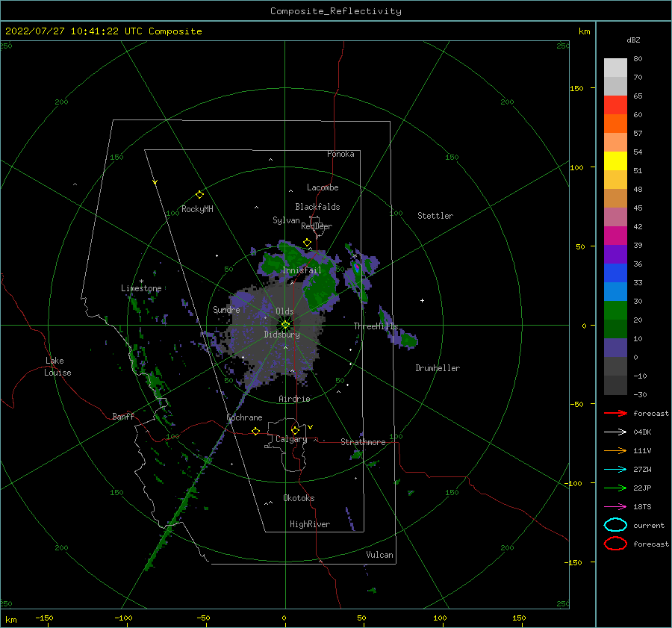Image resolution: width=672 pixels, height=628 pixels.
Task: Click the Banff label
Action: click(123, 416)
